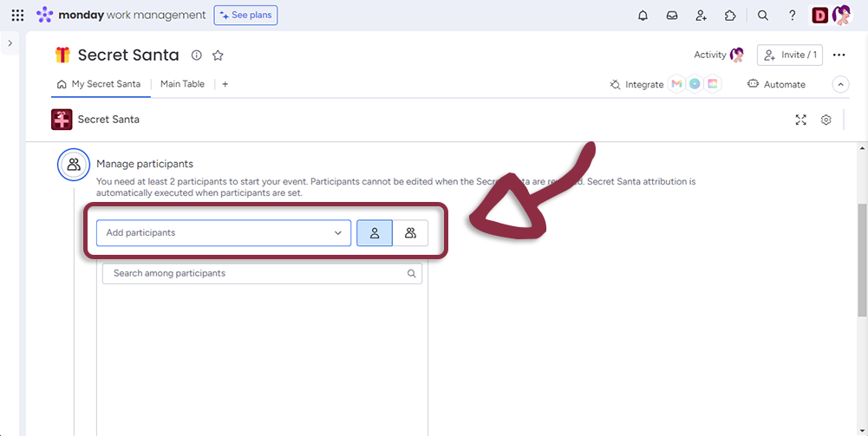Select single person participant mode
The image size is (868, 436).
click(x=375, y=233)
